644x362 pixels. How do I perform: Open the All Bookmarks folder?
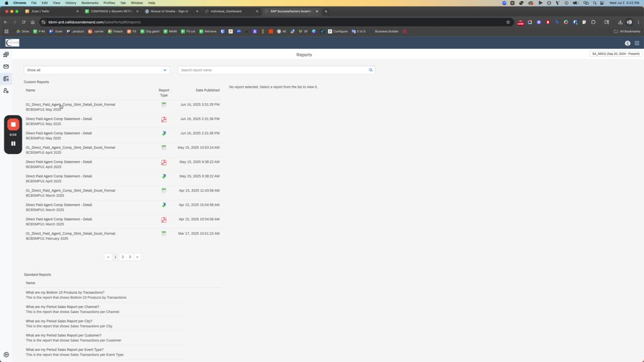[x=627, y=31]
